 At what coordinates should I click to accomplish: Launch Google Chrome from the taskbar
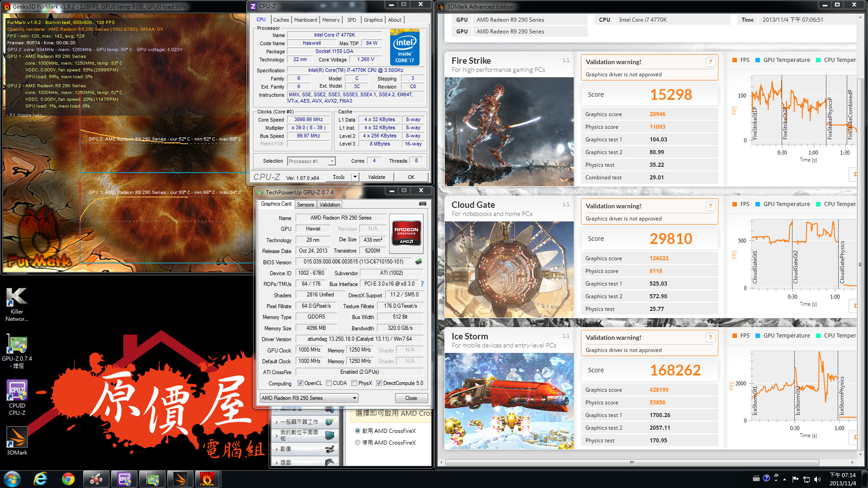pyautogui.click(x=68, y=479)
